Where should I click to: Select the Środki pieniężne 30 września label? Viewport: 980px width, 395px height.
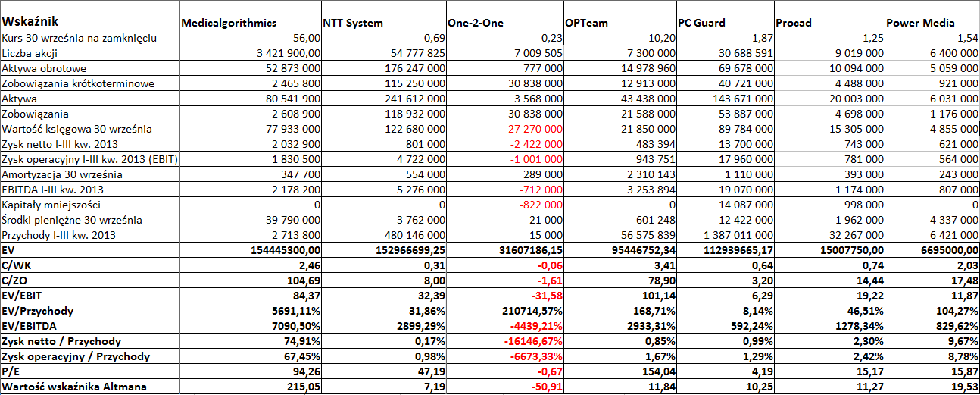pyautogui.click(x=72, y=220)
